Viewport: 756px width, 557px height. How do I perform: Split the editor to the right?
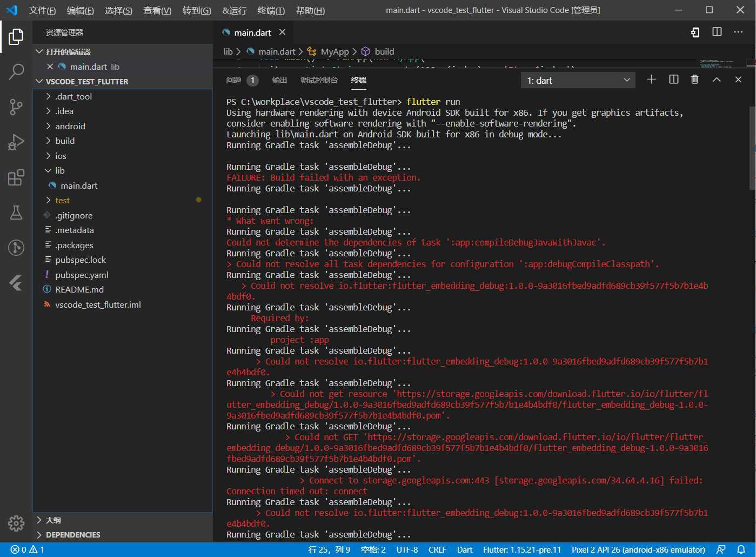point(717,32)
